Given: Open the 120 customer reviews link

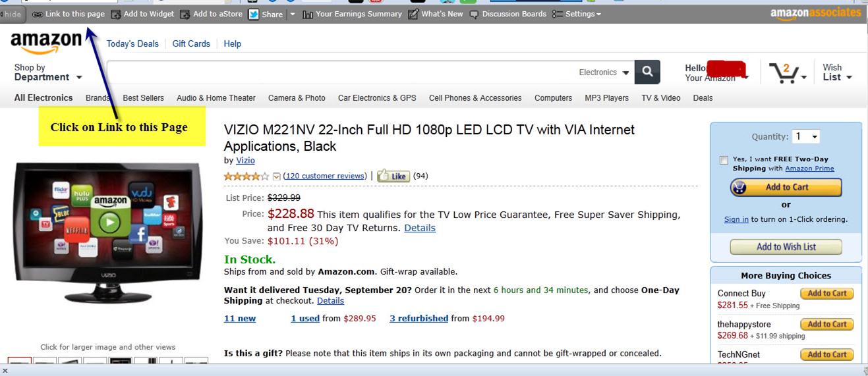Looking at the screenshot, I should pos(324,176).
